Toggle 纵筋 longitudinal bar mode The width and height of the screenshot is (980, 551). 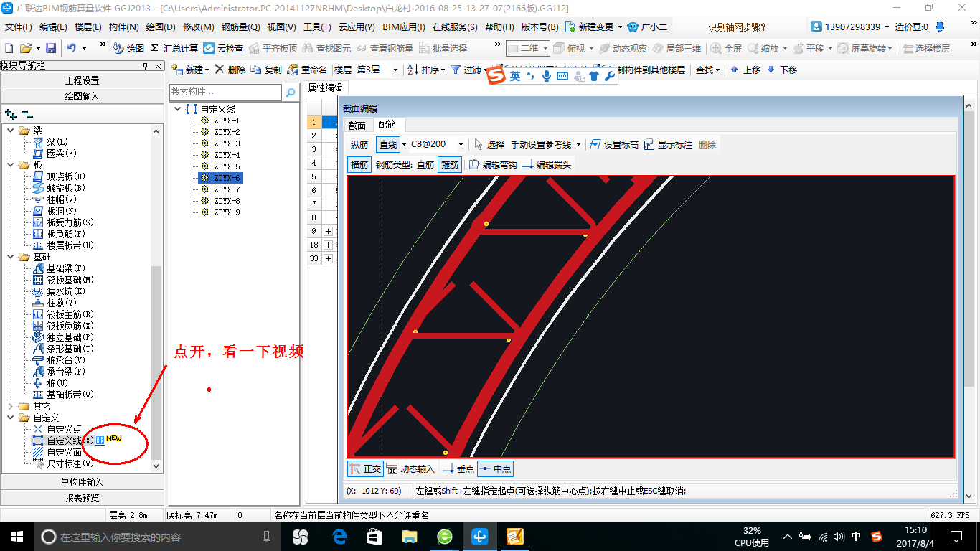pyautogui.click(x=359, y=144)
